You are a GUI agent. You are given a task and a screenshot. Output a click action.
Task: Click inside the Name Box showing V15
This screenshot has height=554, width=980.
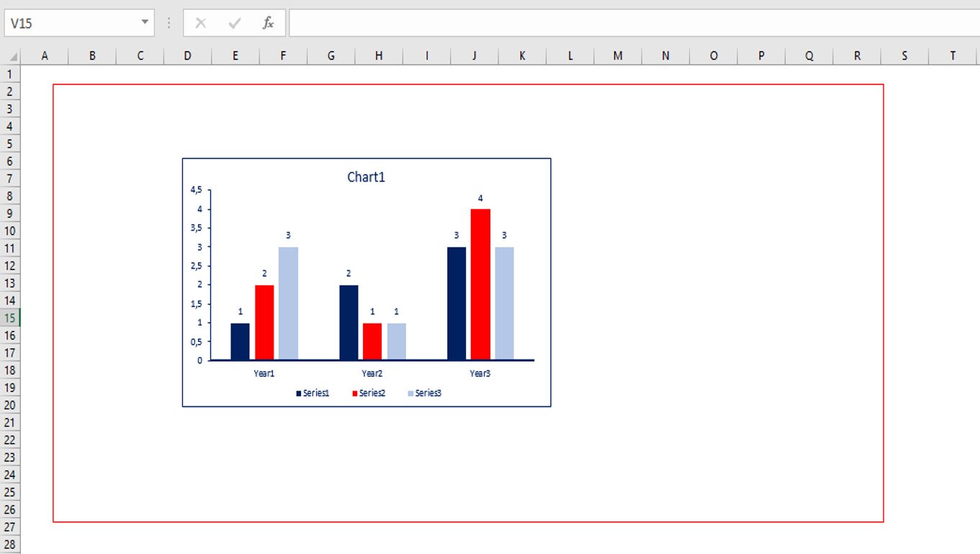(x=72, y=23)
